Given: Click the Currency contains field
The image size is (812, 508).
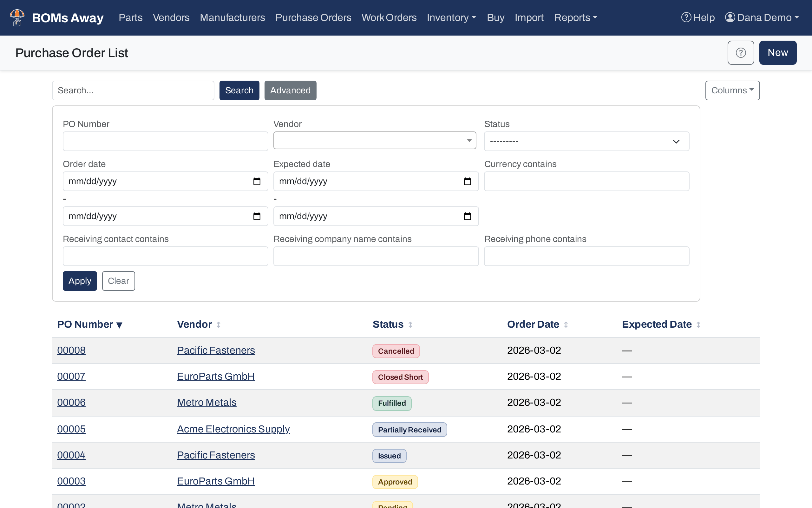Looking at the screenshot, I should point(586,181).
